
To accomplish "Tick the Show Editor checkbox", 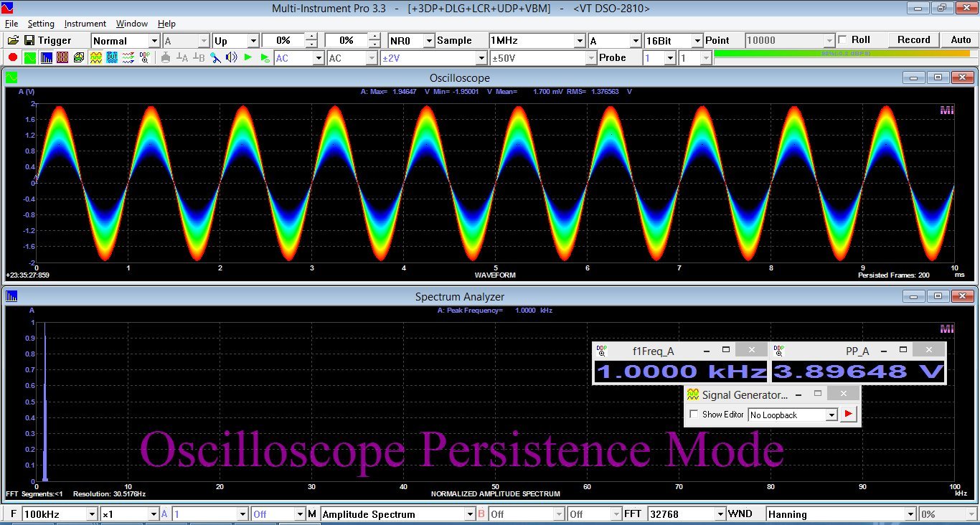I will (694, 415).
